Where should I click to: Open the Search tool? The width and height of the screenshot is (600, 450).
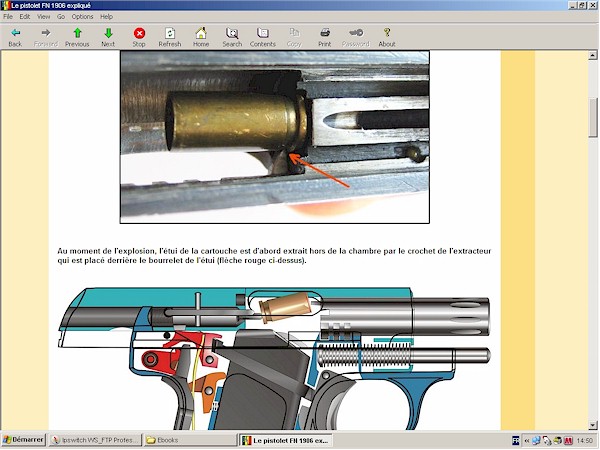(x=232, y=38)
